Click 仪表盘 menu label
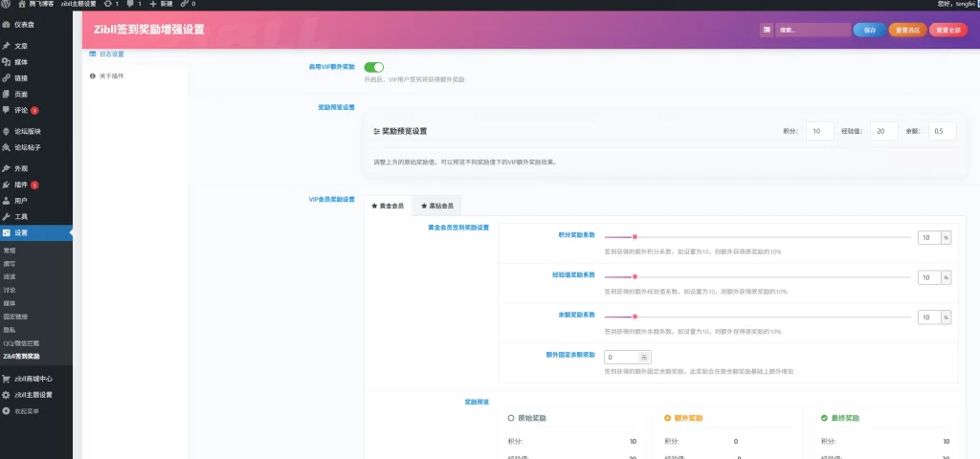 point(24,25)
